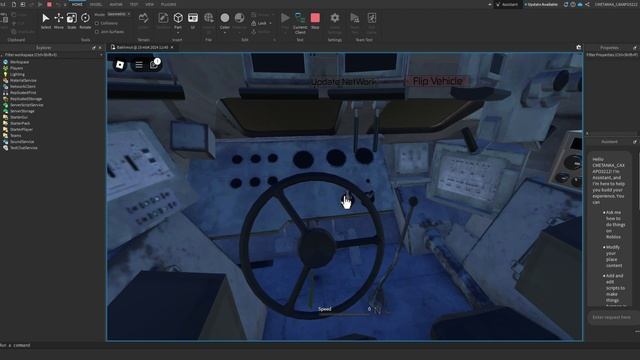Click the blue cloud icon in top bar
This screenshot has width=640, height=360.
pos(580,4)
